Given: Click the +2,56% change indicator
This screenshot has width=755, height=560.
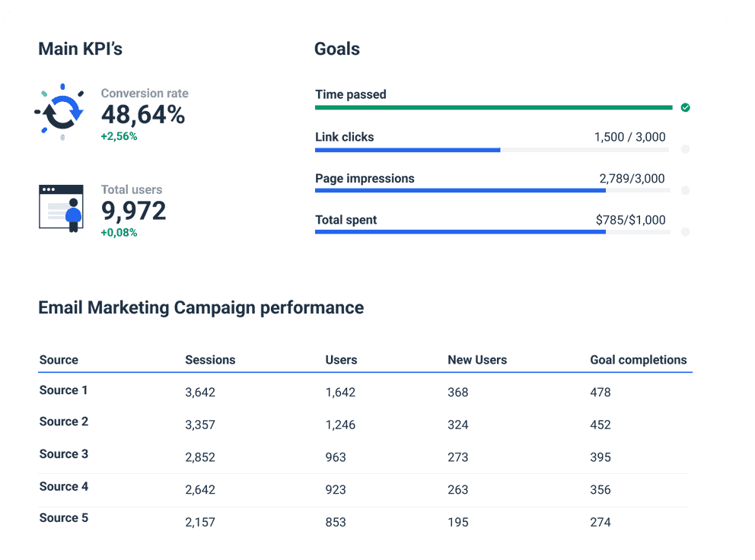Looking at the screenshot, I should tap(119, 136).
